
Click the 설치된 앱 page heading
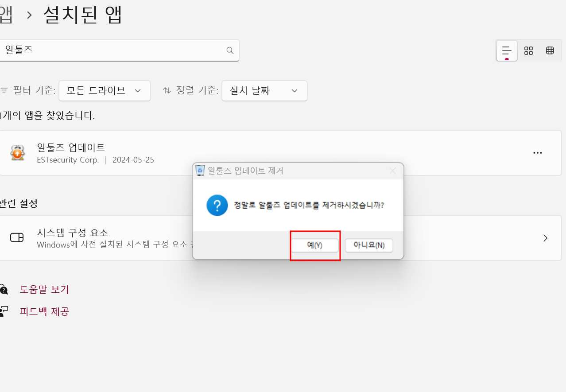(x=82, y=15)
